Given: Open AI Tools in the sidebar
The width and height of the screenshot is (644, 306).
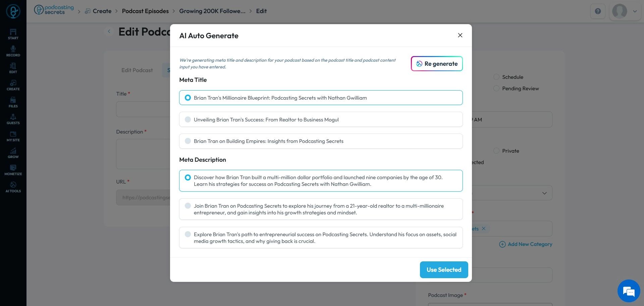Looking at the screenshot, I should (13, 187).
